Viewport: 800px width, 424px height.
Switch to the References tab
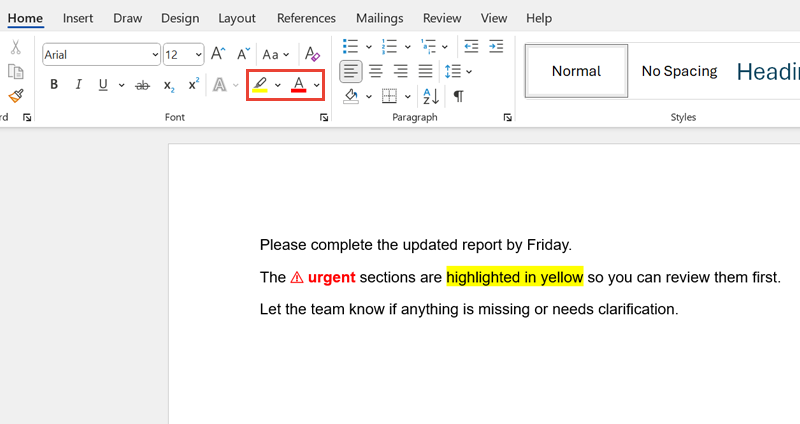pyautogui.click(x=306, y=18)
